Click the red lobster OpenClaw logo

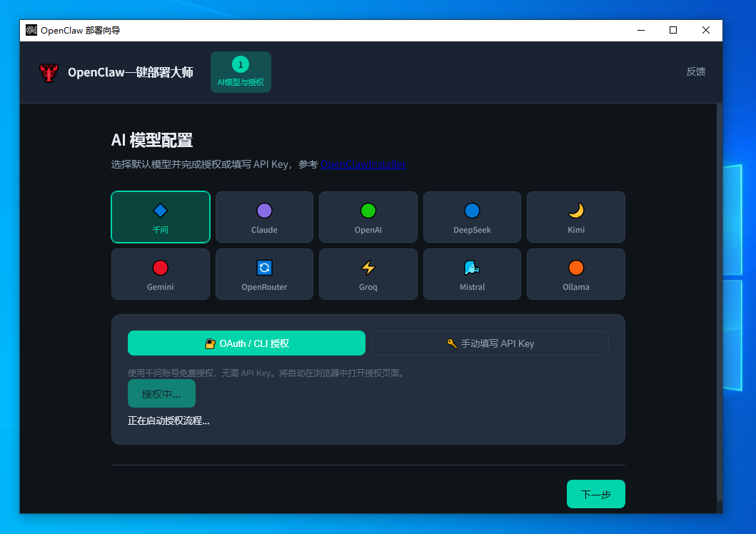point(49,72)
